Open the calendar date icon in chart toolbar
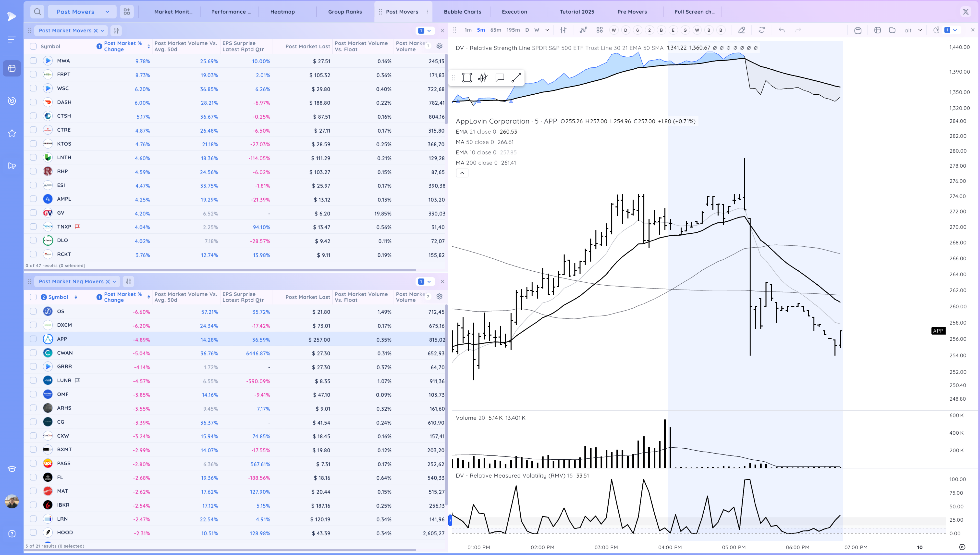The image size is (980, 555). (858, 30)
